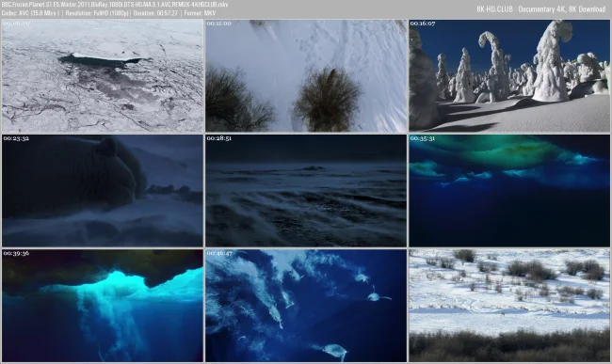This screenshot has width=612, height=364.
Task: Click the 00:11:00 timestamp label
Action: [219, 24]
